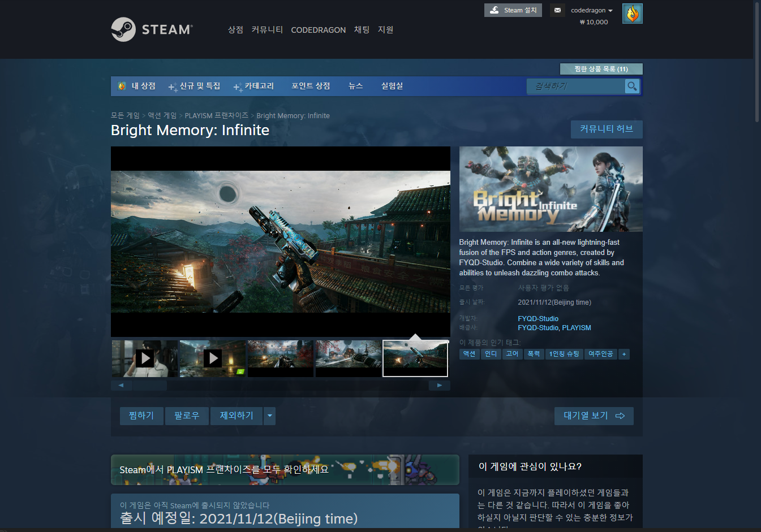
Task: Click the user avatar flame icon
Action: (632, 14)
